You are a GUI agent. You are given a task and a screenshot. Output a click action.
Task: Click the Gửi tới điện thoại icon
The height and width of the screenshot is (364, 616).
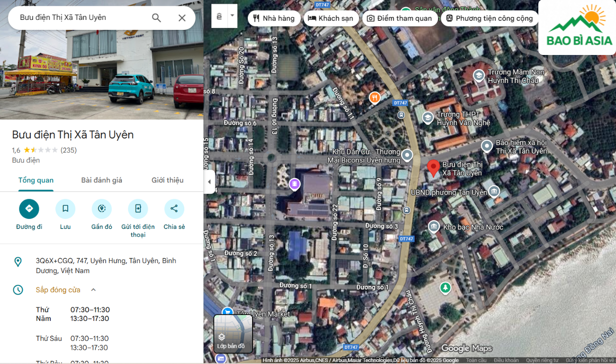pyautogui.click(x=138, y=209)
